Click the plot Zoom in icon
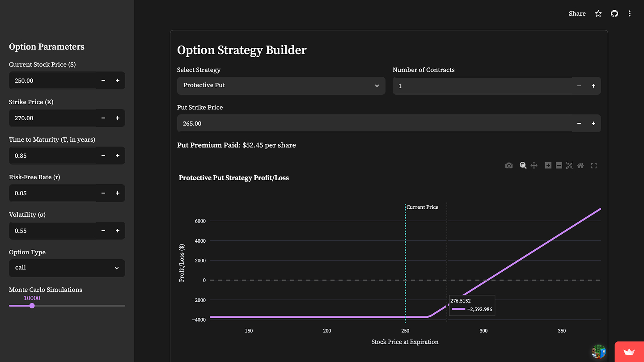Image resolution: width=644 pixels, height=362 pixels. (x=548, y=165)
